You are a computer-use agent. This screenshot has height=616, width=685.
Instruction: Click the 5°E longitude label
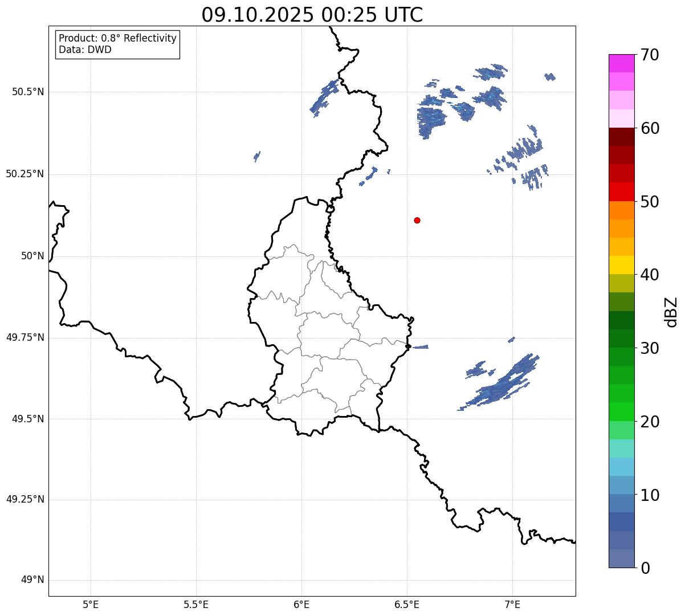pos(91,604)
